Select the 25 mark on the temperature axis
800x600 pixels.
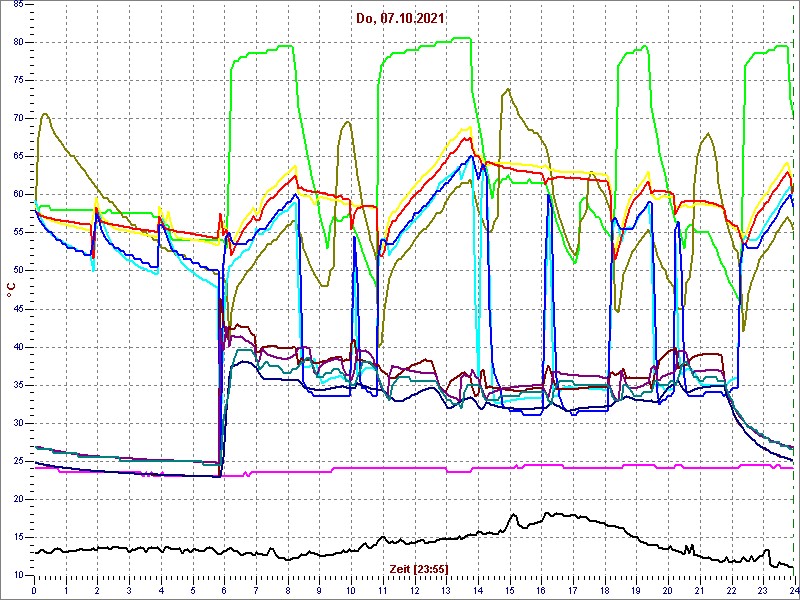pos(18,461)
